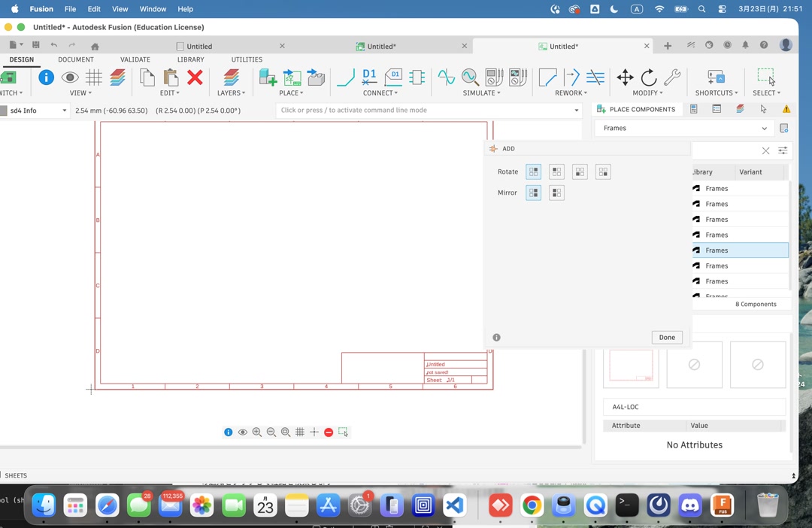Set Rotate to the third orientation option
Image resolution: width=812 pixels, height=528 pixels.
pyautogui.click(x=580, y=171)
